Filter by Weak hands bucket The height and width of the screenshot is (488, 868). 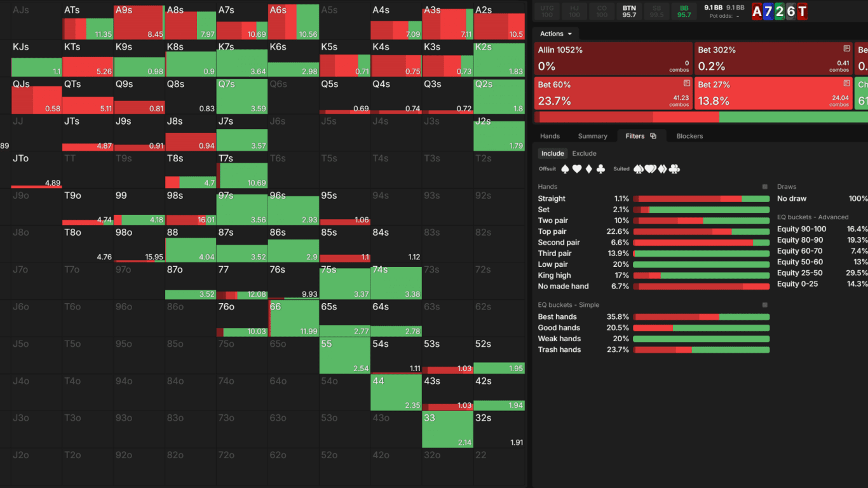tap(653, 339)
